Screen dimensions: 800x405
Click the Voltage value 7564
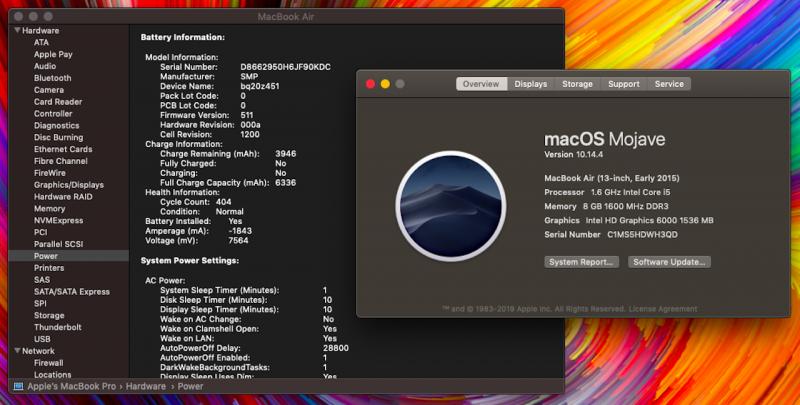239,240
